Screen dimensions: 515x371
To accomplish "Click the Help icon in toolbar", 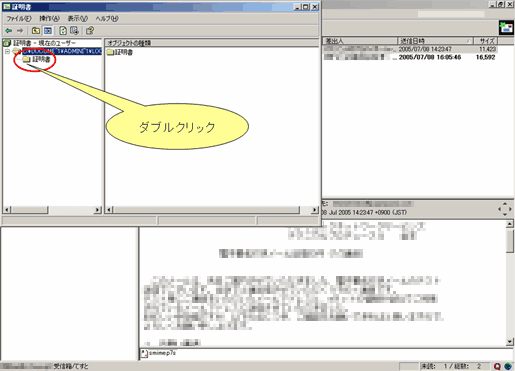I will point(89,31).
